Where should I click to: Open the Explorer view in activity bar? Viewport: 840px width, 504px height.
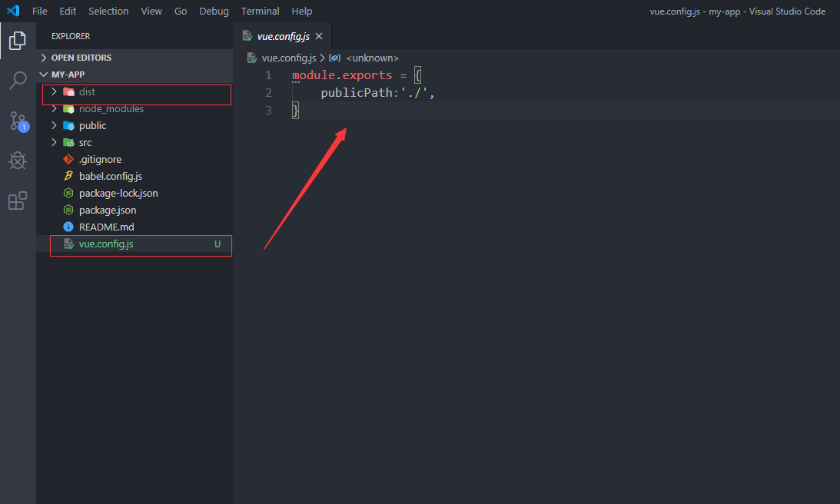pyautogui.click(x=17, y=41)
